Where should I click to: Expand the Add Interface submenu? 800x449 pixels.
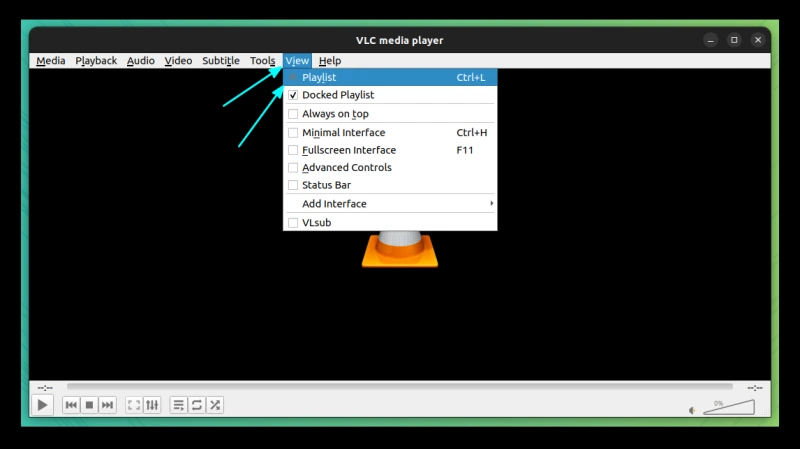tap(390, 204)
